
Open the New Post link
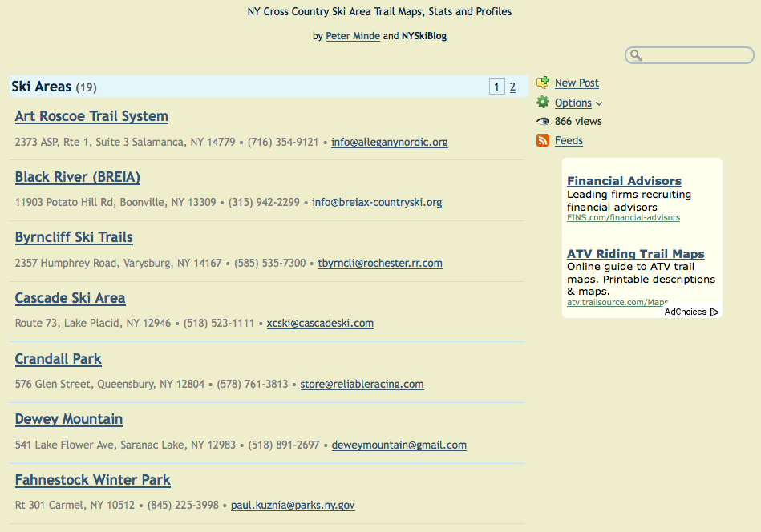click(x=577, y=83)
